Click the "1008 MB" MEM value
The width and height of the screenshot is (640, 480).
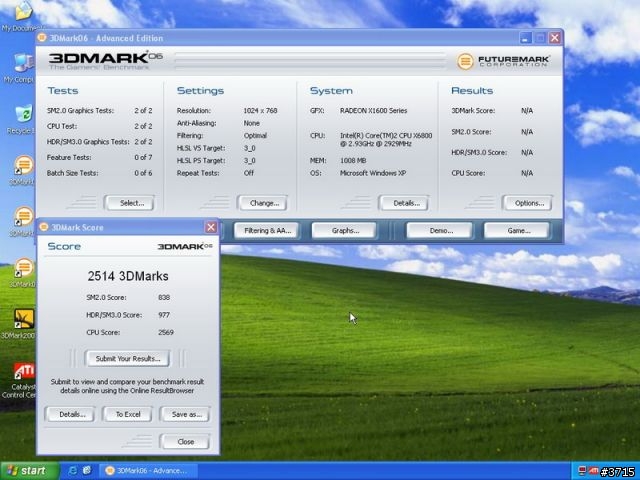(x=353, y=160)
